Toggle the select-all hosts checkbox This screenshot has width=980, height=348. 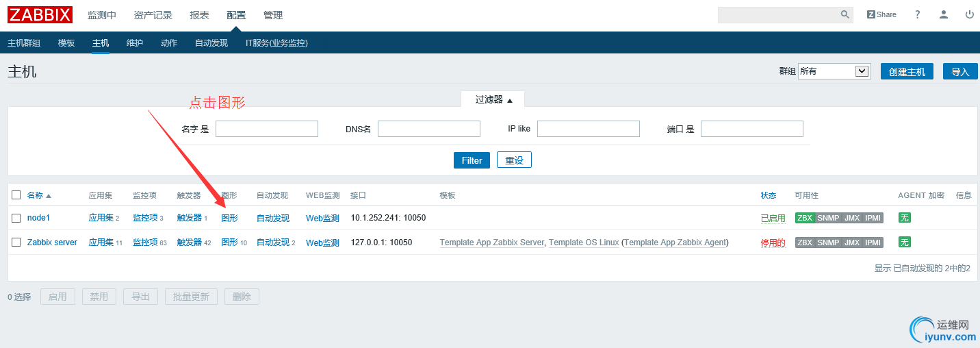16,195
